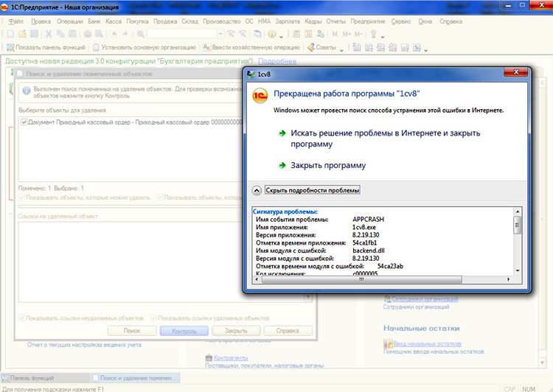
Task: Click the Find previous icon
Action: point(243,34)
